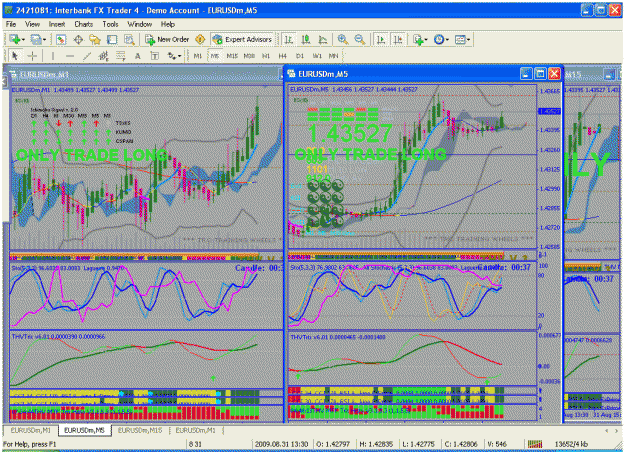This screenshot has width=625, height=452.
Task: Zoom in on the chart
Action: 342,39
